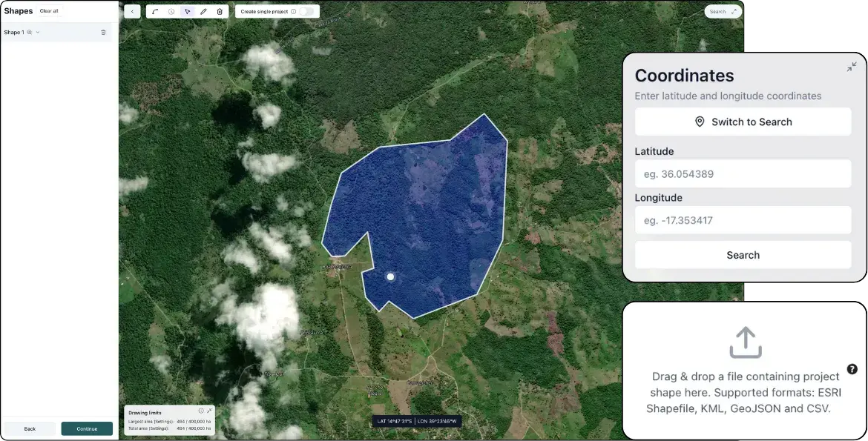Click the Latitude input field
This screenshot has width=868, height=441.
pos(743,173)
